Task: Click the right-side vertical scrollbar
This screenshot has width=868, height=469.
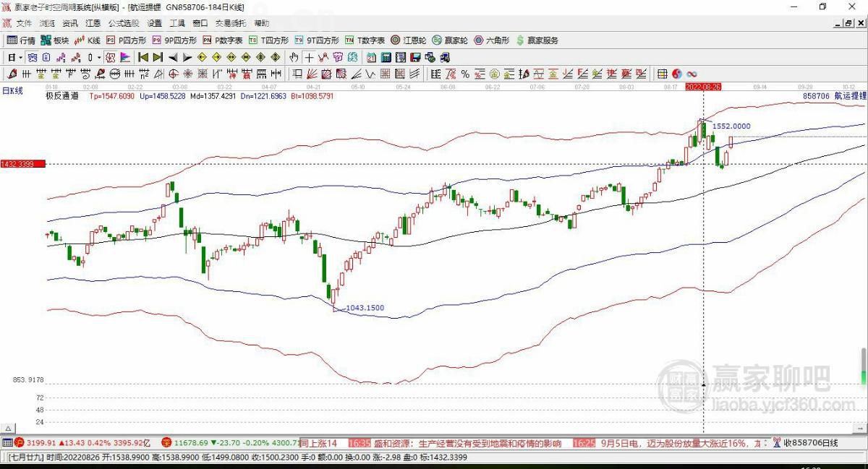Action: 863,367
